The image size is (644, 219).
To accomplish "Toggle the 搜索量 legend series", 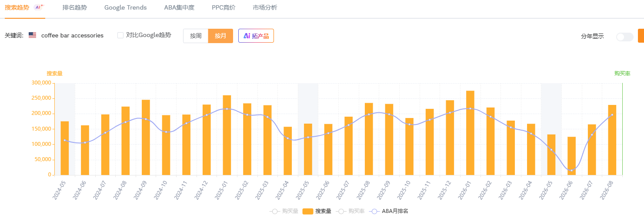I will pyautogui.click(x=317, y=211).
